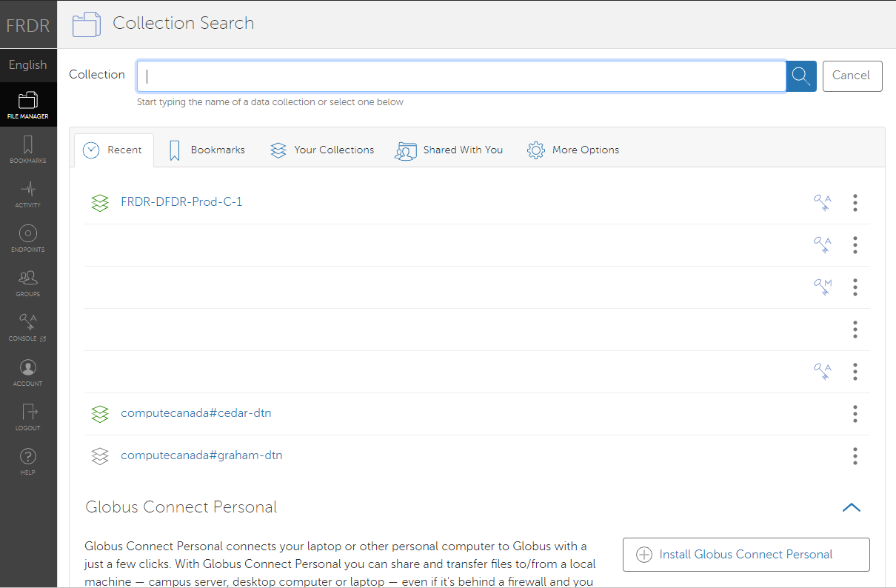Switch to the Bookmarks tab
This screenshot has width=896, height=588.
pyautogui.click(x=207, y=150)
